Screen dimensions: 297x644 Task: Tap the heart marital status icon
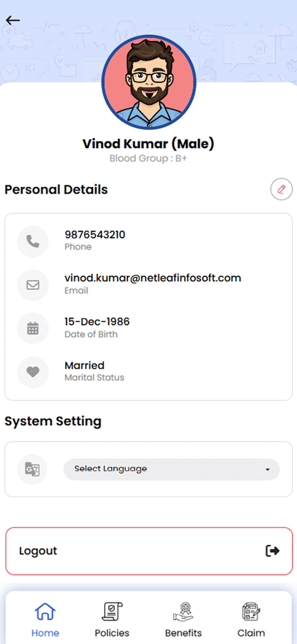(33, 372)
